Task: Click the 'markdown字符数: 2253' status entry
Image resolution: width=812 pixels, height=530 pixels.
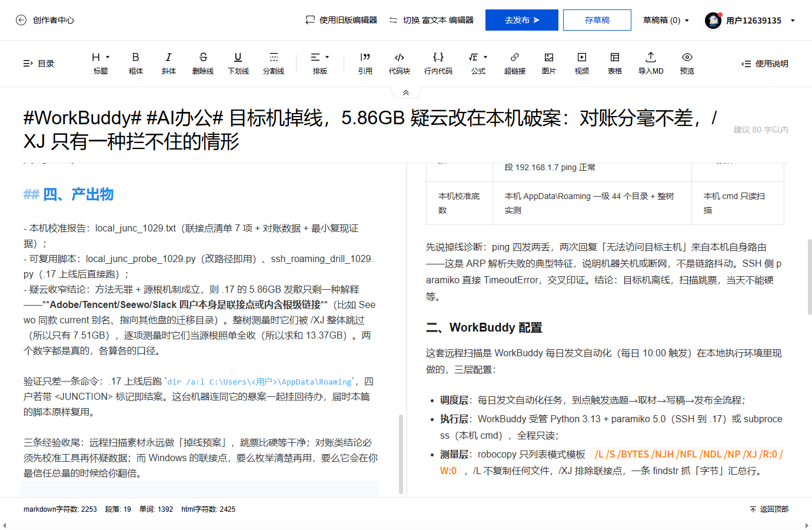Action: click(60, 509)
